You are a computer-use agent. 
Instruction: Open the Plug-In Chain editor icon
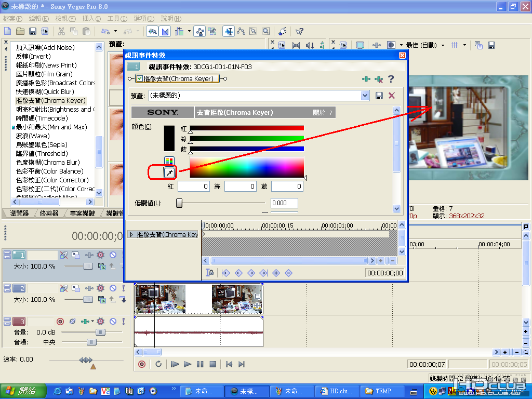click(366, 79)
